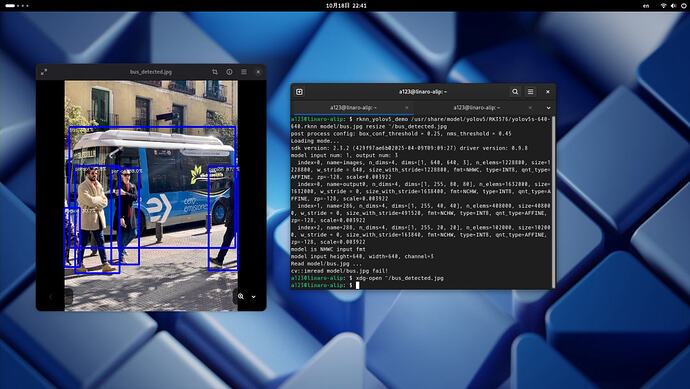Open the Wi-Fi network indicator
This screenshot has height=389, width=690.
(x=663, y=6)
